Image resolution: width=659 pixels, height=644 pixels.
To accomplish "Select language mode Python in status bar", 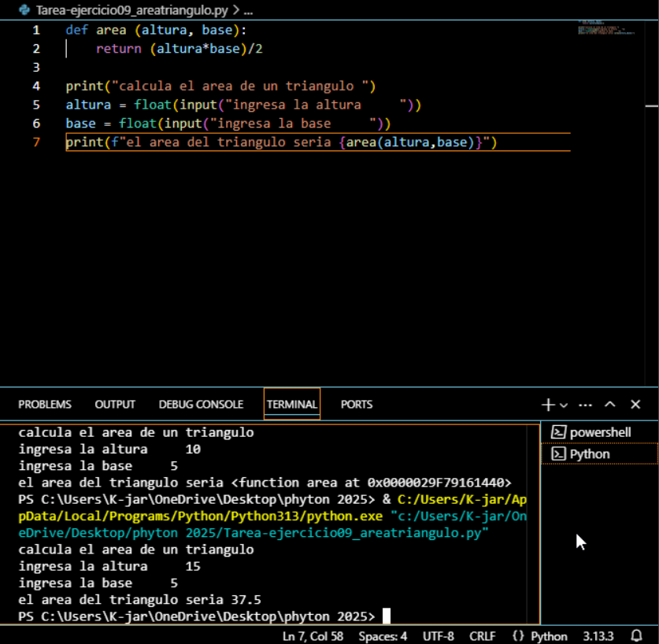I will pyautogui.click(x=549, y=636).
